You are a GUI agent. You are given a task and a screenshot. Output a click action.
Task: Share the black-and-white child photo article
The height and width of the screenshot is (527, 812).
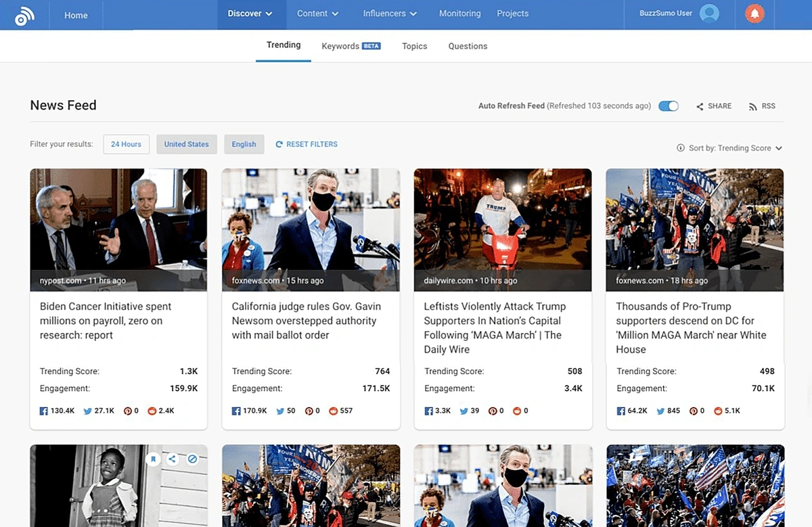click(x=173, y=459)
